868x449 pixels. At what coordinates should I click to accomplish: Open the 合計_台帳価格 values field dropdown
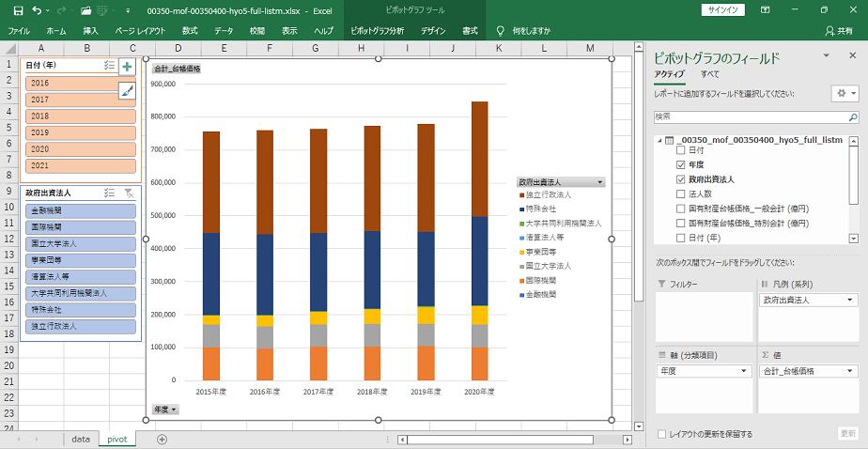point(851,371)
